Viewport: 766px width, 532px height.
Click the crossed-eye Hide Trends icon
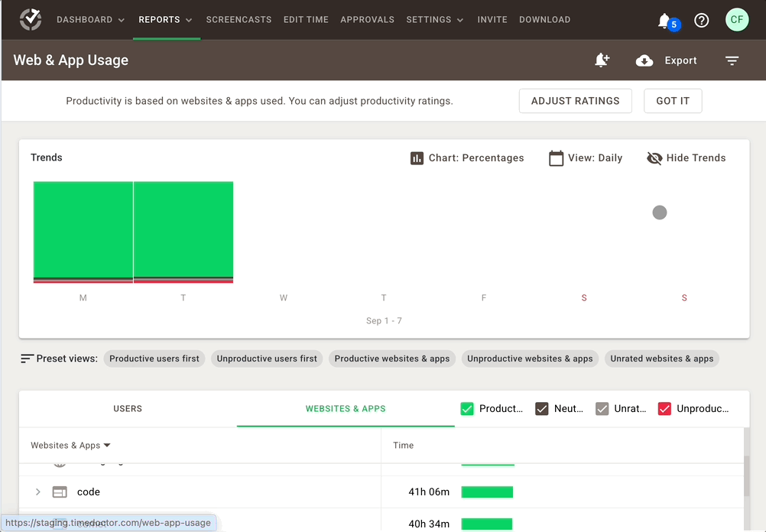[x=654, y=158]
